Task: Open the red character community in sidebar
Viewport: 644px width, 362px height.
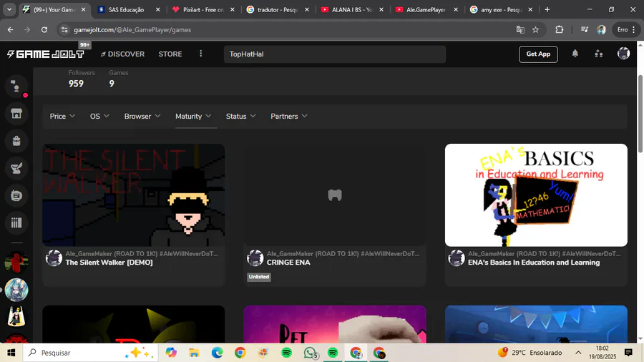Action: (16, 263)
